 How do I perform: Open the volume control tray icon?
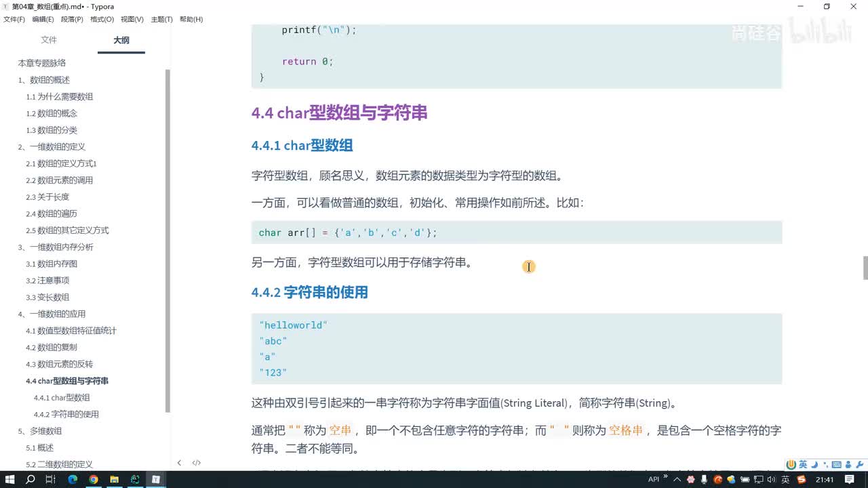coord(772,479)
